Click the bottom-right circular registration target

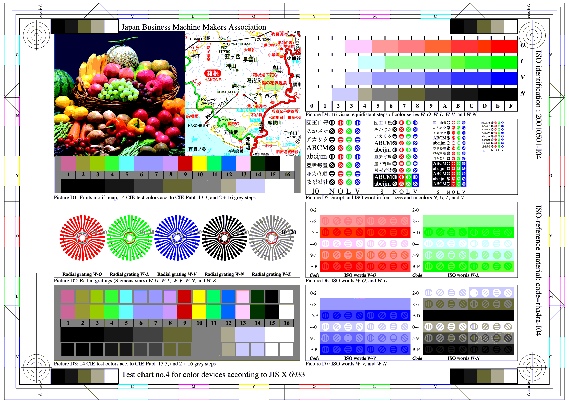pos(532,368)
